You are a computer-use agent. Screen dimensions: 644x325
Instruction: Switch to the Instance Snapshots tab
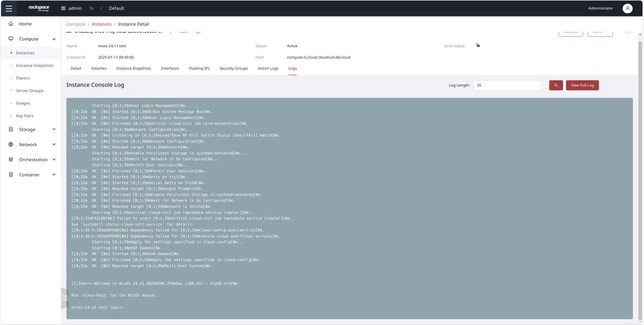134,69
